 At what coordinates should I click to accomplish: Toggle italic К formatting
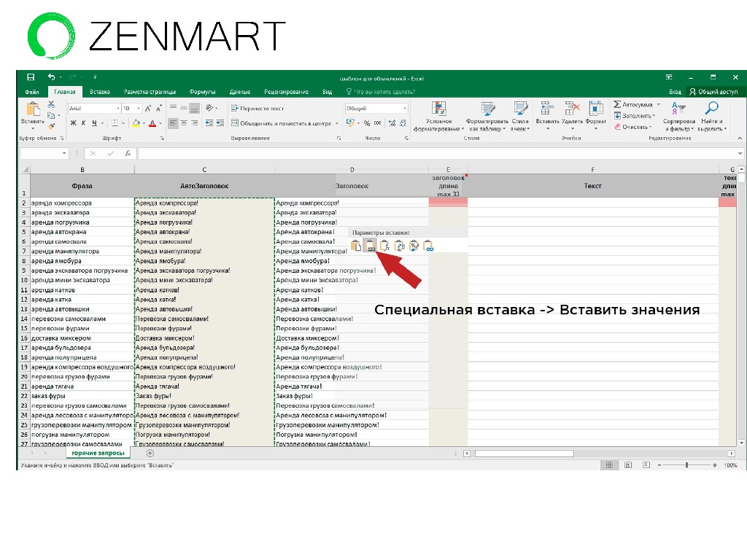(x=83, y=123)
